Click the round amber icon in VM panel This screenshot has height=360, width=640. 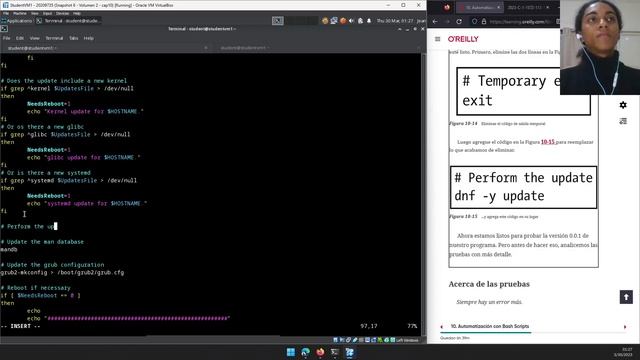click(x=325, y=21)
